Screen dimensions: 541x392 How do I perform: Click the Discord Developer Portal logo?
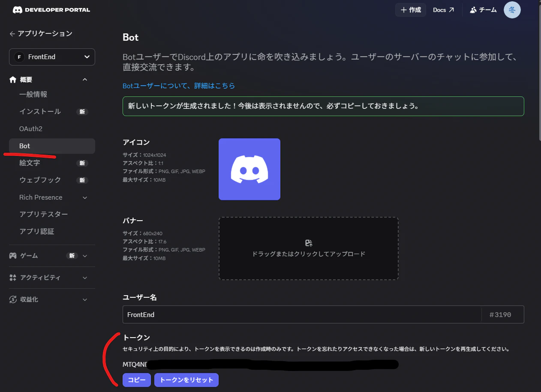(51, 10)
